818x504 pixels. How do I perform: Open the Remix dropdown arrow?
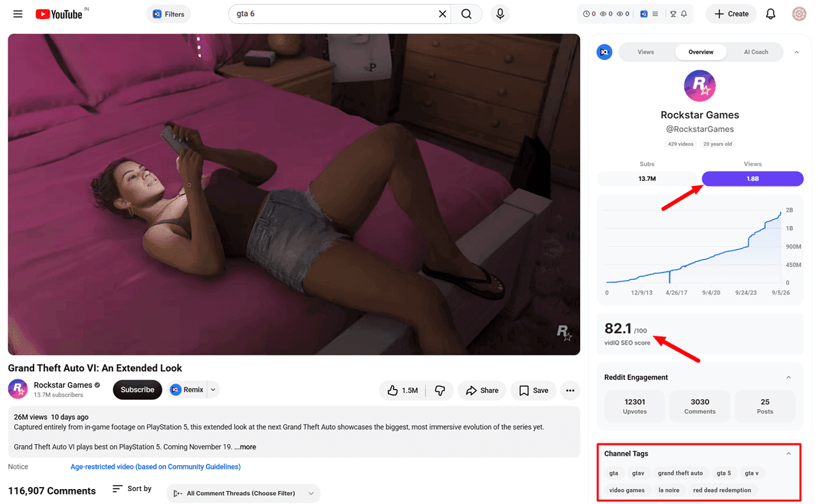[213, 390]
